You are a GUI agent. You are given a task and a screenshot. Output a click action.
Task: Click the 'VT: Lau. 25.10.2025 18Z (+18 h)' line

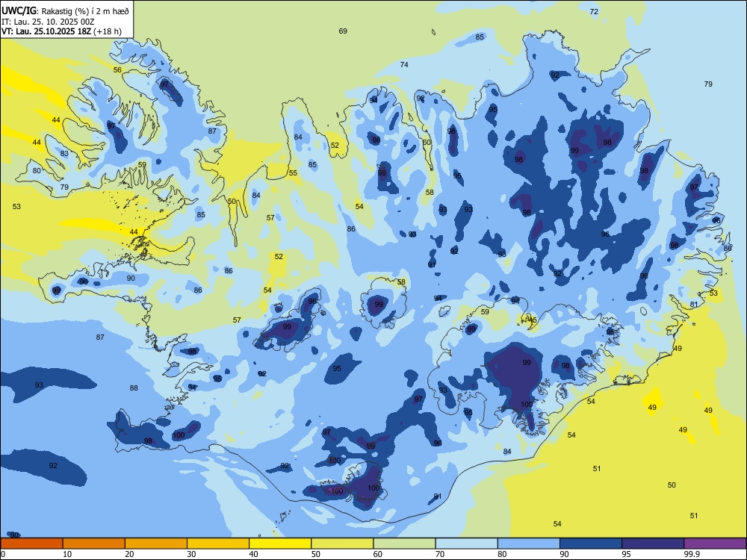click(x=61, y=31)
